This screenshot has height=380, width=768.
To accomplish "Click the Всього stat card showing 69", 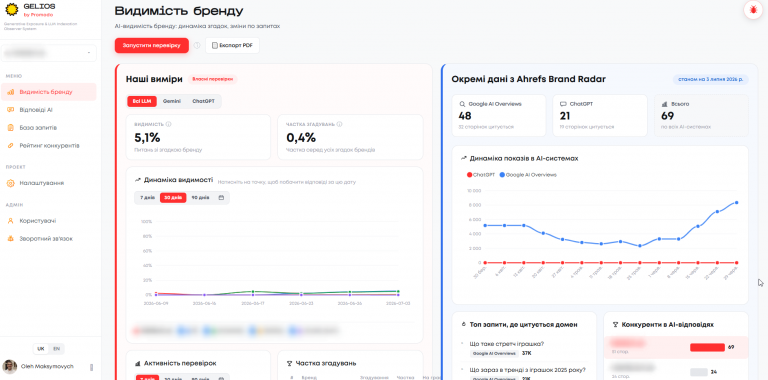I will (x=701, y=116).
